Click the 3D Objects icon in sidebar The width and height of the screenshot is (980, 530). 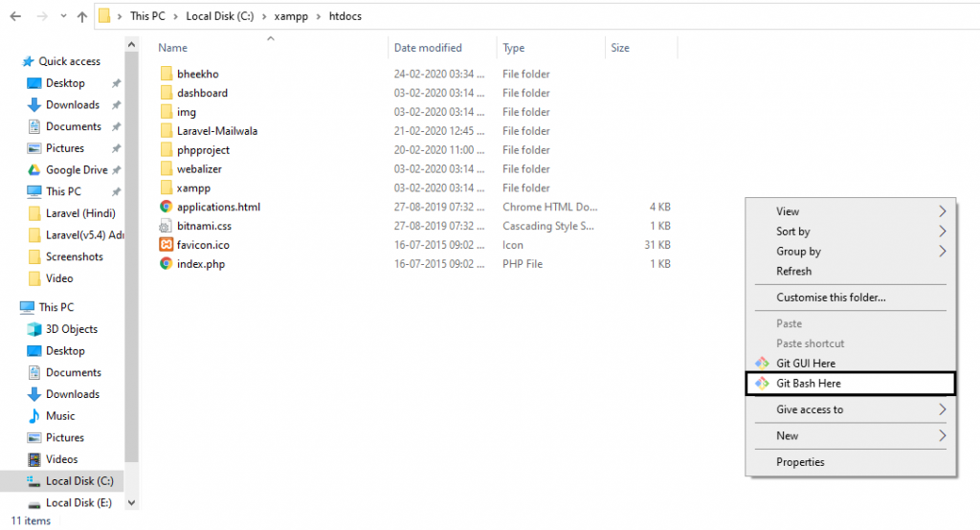click(34, 329)
